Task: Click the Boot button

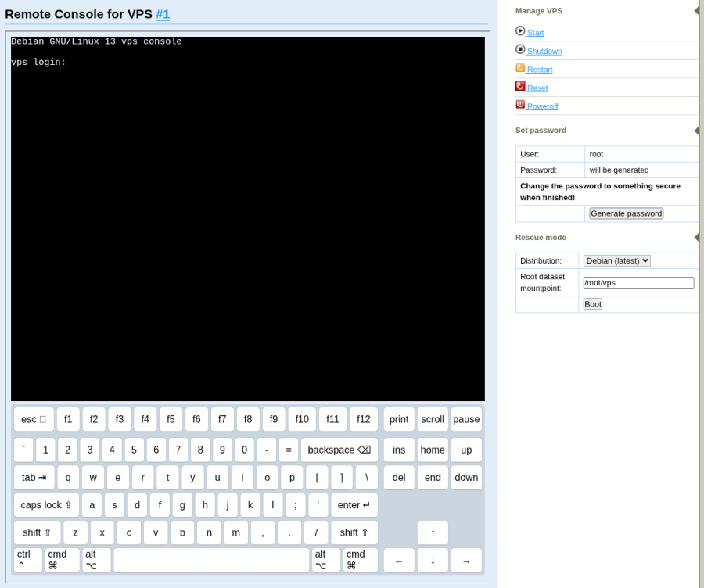Action: (593, 304)
